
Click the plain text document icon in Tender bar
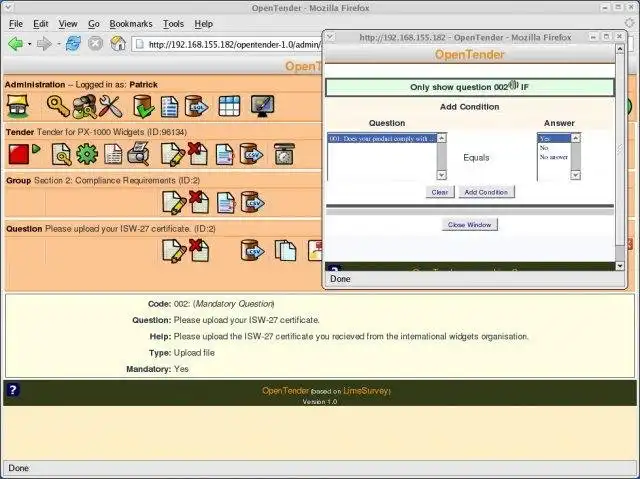pos(113,154)
